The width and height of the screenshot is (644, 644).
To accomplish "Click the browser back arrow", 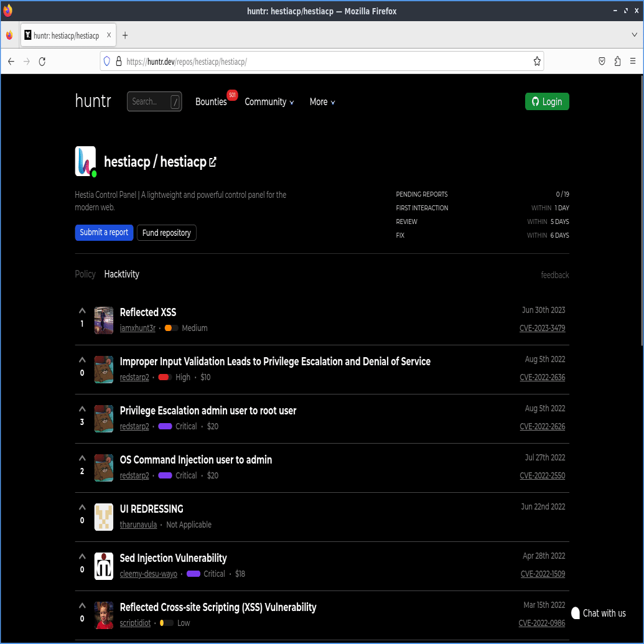I will click(x=11, y=62).
